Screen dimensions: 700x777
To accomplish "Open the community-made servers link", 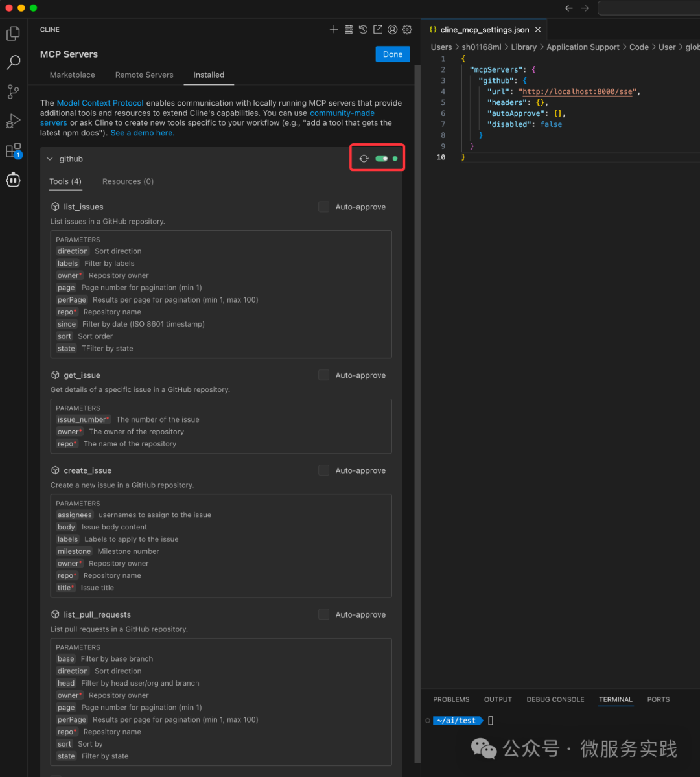I will [x=342, y=113].
